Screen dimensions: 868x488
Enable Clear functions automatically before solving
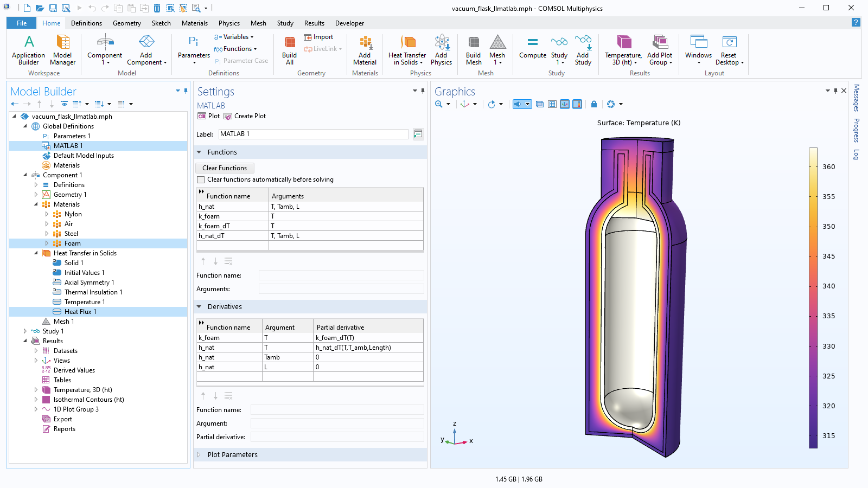pos(201,179)
